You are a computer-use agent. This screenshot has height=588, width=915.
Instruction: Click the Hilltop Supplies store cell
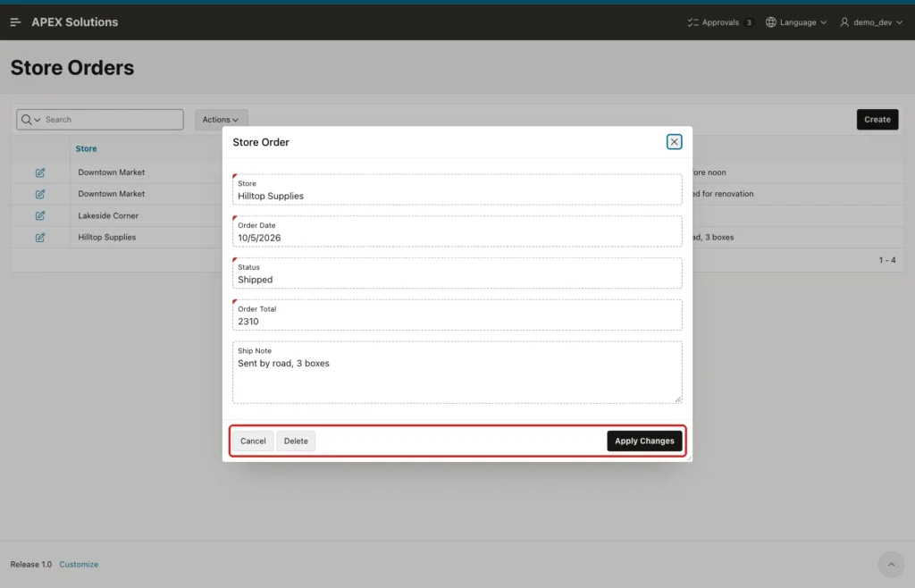pos(107,238)
